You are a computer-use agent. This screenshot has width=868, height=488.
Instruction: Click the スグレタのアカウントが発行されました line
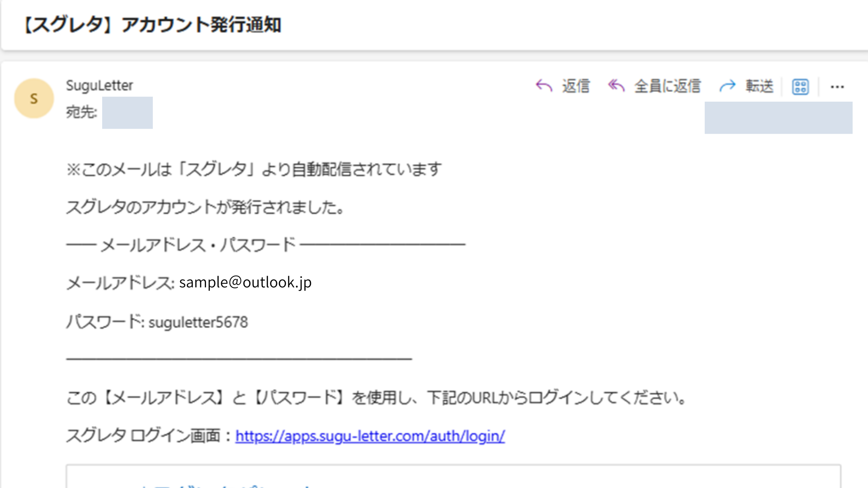click(206, 207)
